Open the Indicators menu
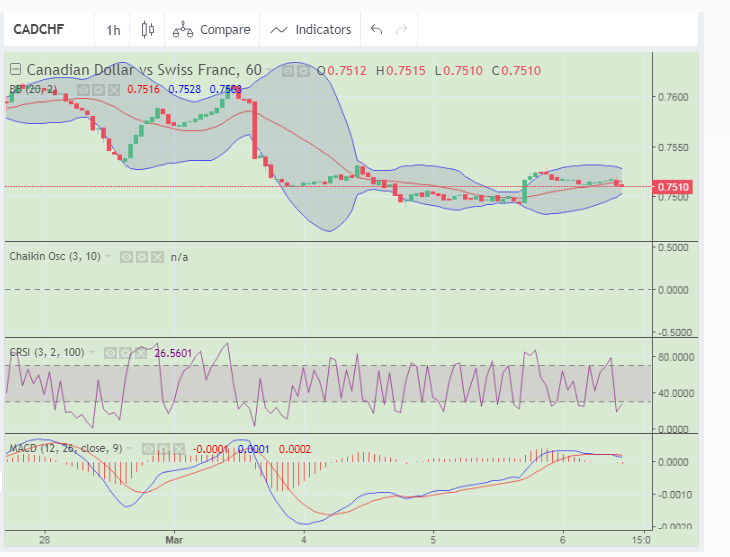 tap(311, 29)
